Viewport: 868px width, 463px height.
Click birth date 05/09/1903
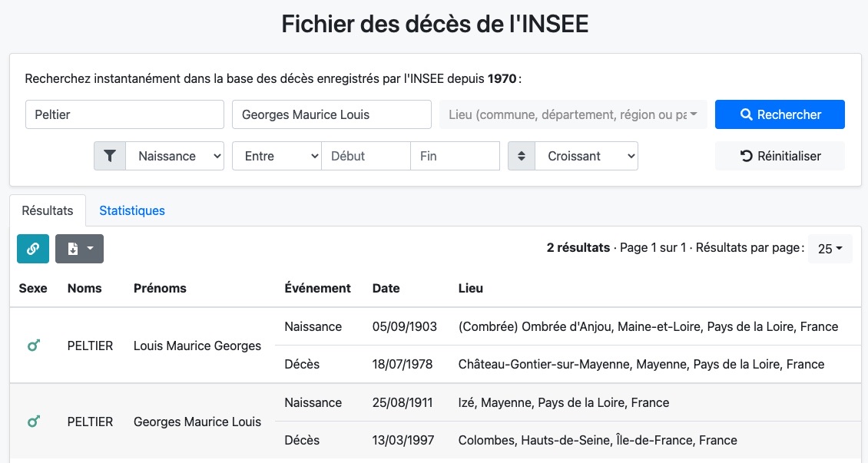click(x=405, y=327)
